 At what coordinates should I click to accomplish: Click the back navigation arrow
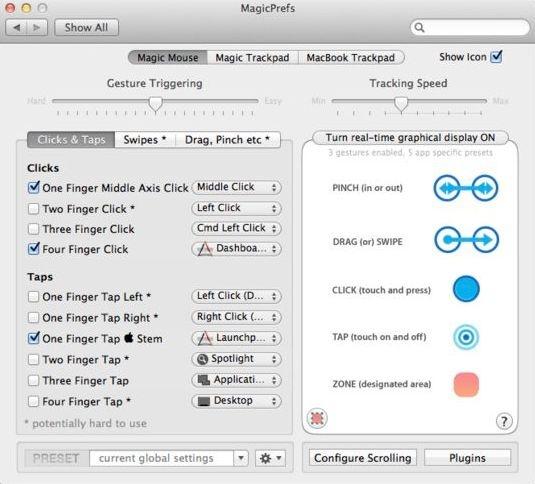click(x=16, y=27)
